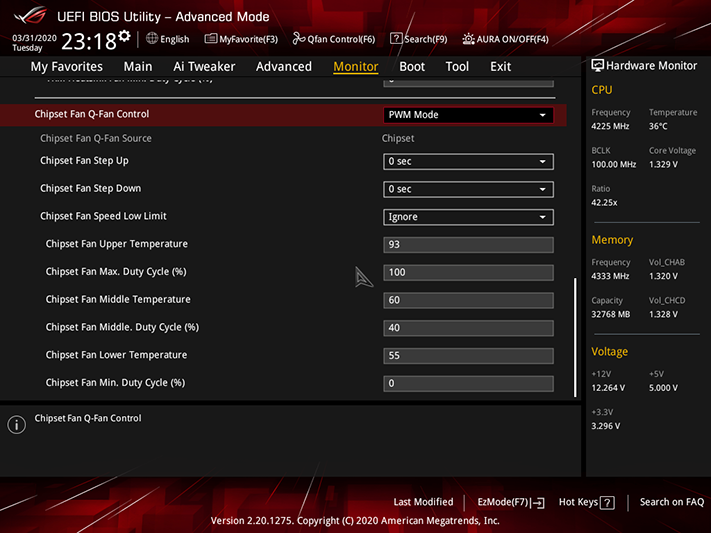This screenshot has height=533, width=711.
Task: Click the Hot Keys question icon
Action: pyautogui.click(x=607, y=503)
